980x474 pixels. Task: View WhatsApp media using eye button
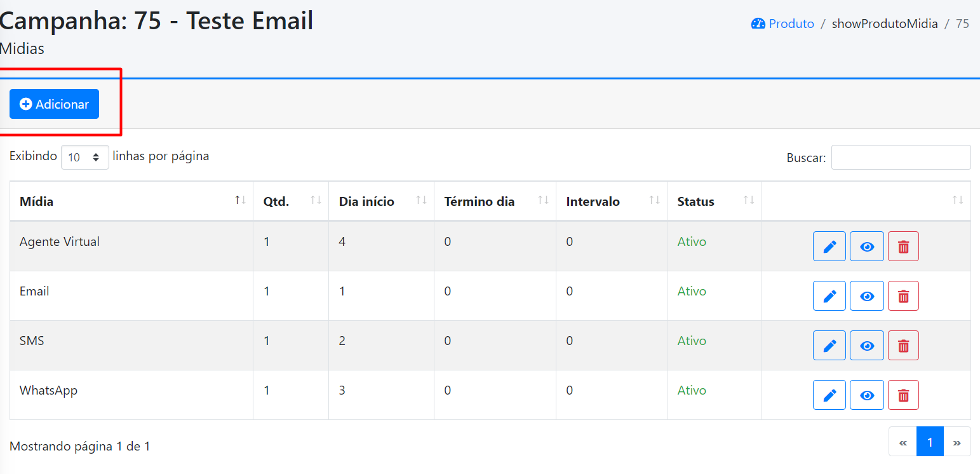(x=867, y=395)
